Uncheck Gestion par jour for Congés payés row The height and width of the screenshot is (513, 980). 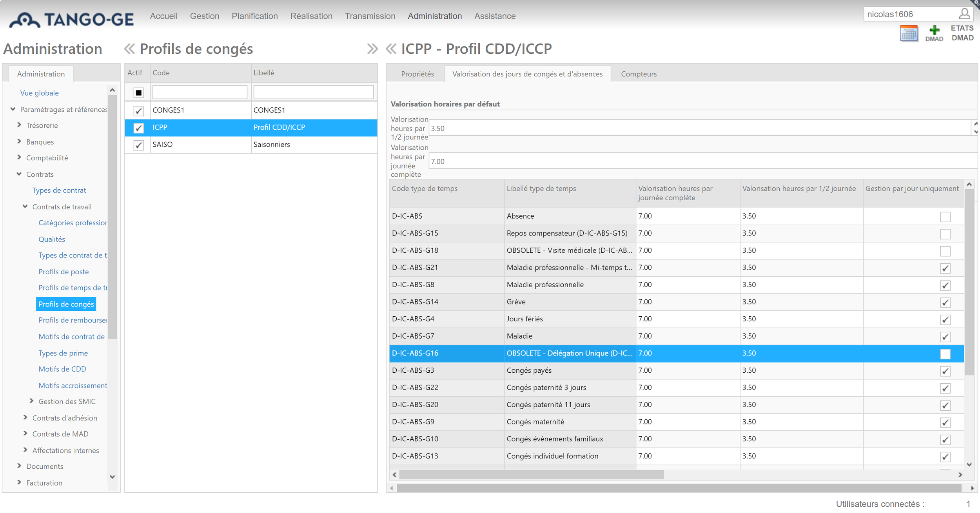(945, 371)
